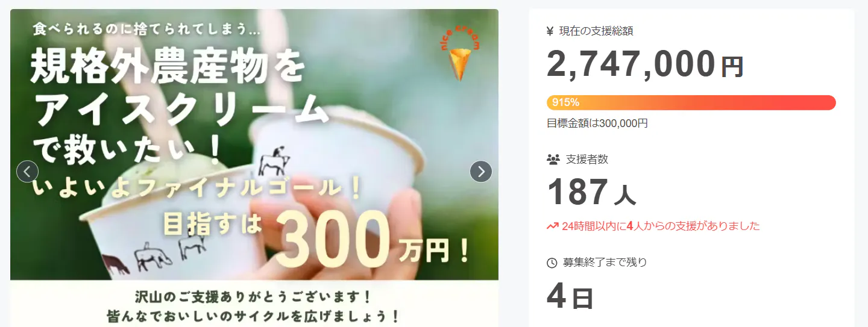Click the 支援者数 label
Screen dimensions: 868x327
[x=587, y=160]
